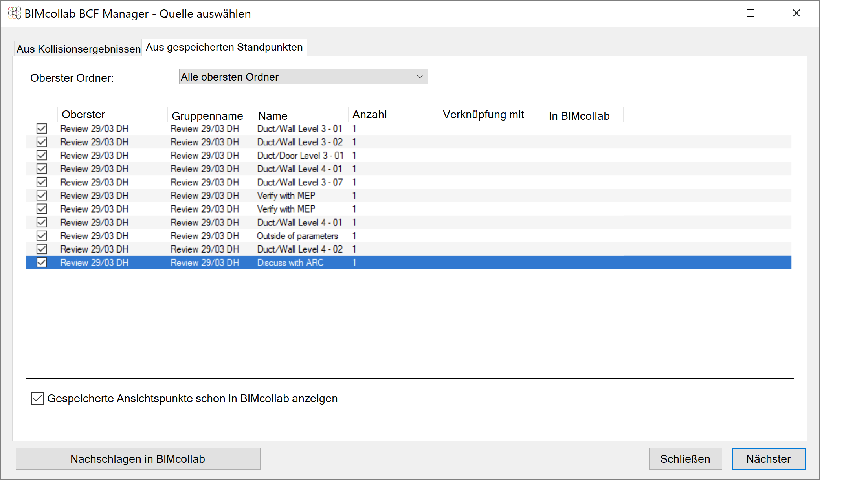Open the Alle obersten Ordner dropdown

coord(303,77)
